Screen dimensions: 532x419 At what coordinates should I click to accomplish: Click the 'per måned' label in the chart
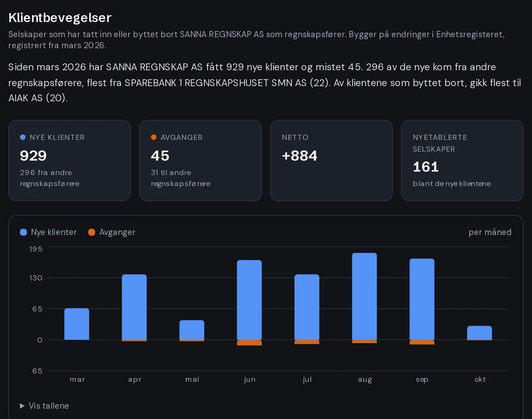[490, 232]
